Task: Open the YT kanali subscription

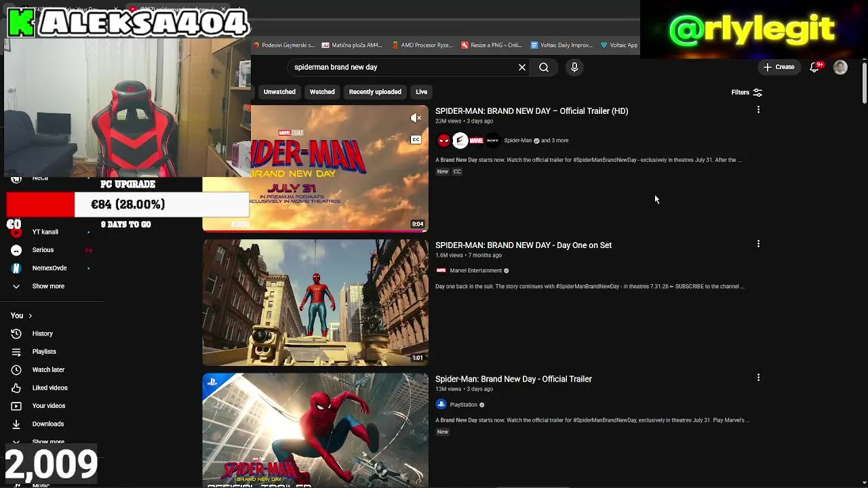Action: [x=45, y=232]
